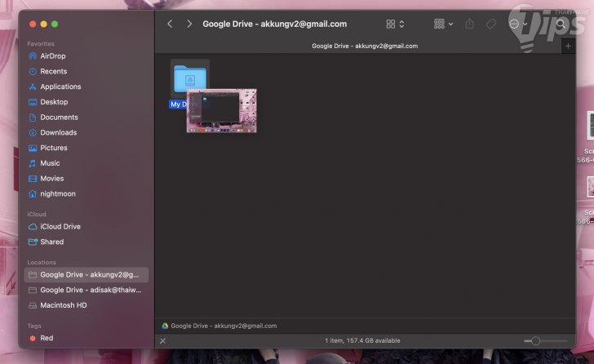Click the iCloud Drive cloud icon

(x=33, y=227)
